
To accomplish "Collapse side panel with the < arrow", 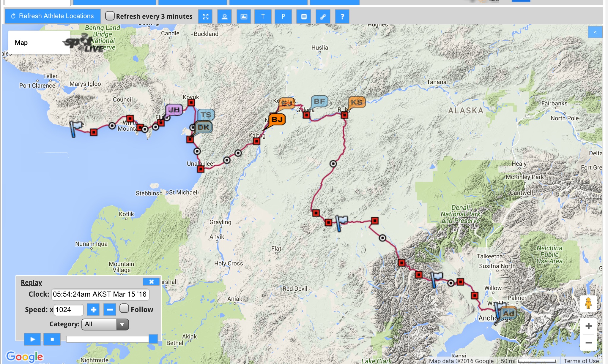I will pyautogui.click(x=595, y=32).
